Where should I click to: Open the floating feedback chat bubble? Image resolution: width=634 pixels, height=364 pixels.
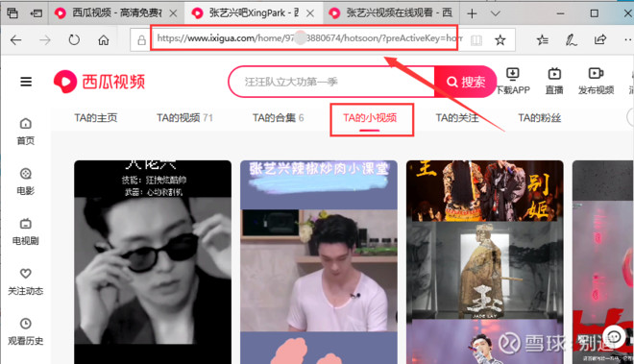tap(614, 336)
